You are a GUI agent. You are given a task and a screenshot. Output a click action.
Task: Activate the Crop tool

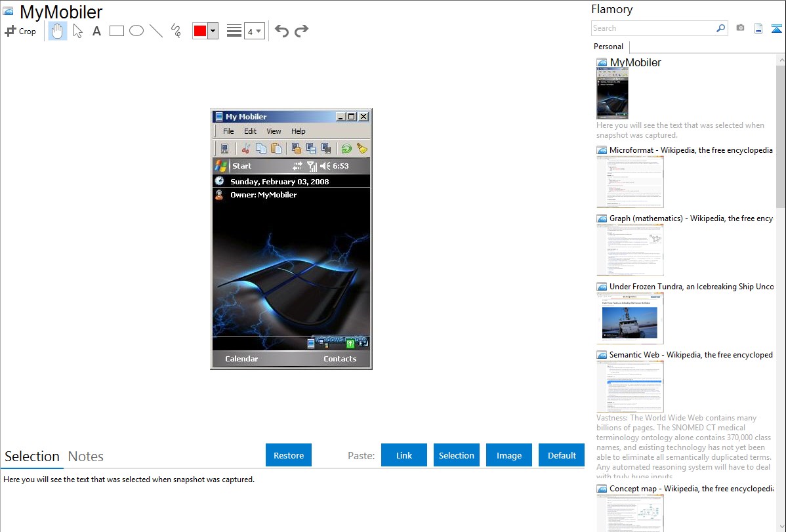[20, 31]
